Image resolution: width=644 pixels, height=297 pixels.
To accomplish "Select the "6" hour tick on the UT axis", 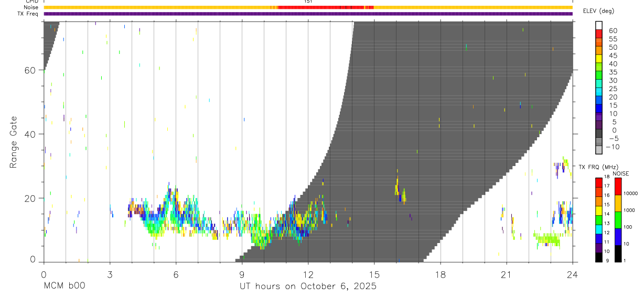I will [x=176, y=274].
